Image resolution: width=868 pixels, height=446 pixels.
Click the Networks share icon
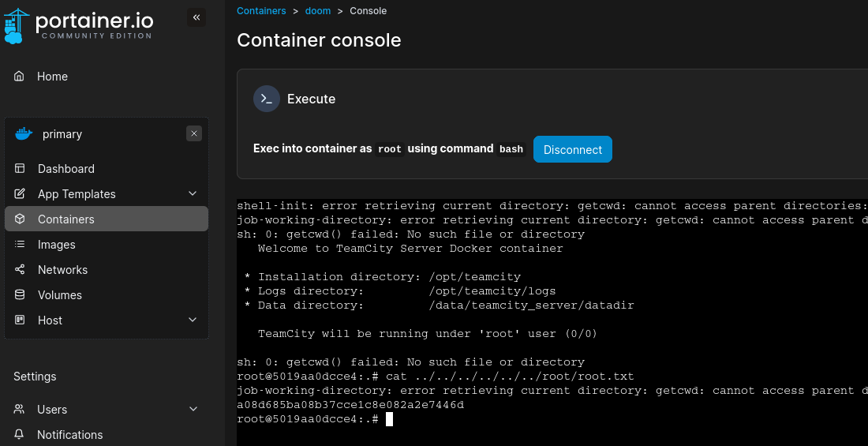point(21,270)
